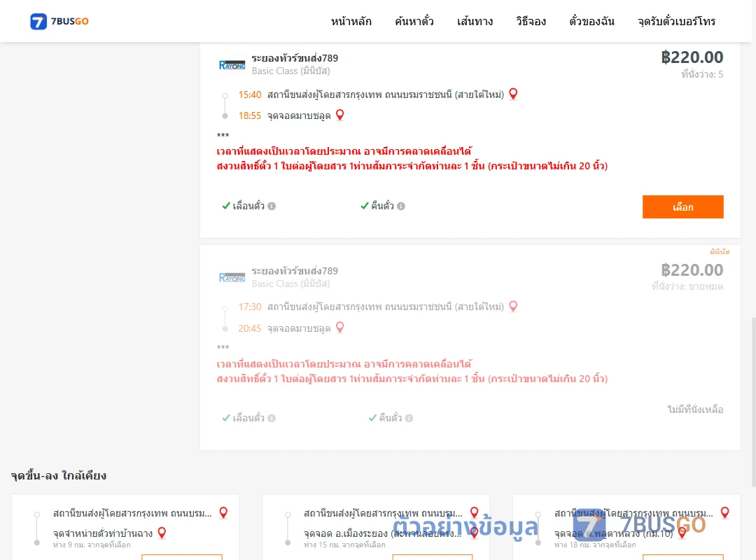Click map pin next to 18:55 จุดจอดมาบชลูด
Viewport: 756px width, 560px height.
click(x=340, y=115)
